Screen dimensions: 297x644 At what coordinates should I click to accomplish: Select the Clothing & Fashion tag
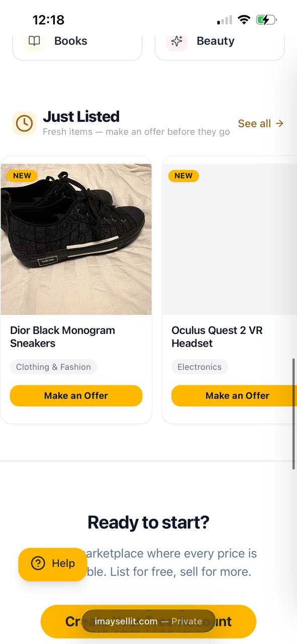53,367
